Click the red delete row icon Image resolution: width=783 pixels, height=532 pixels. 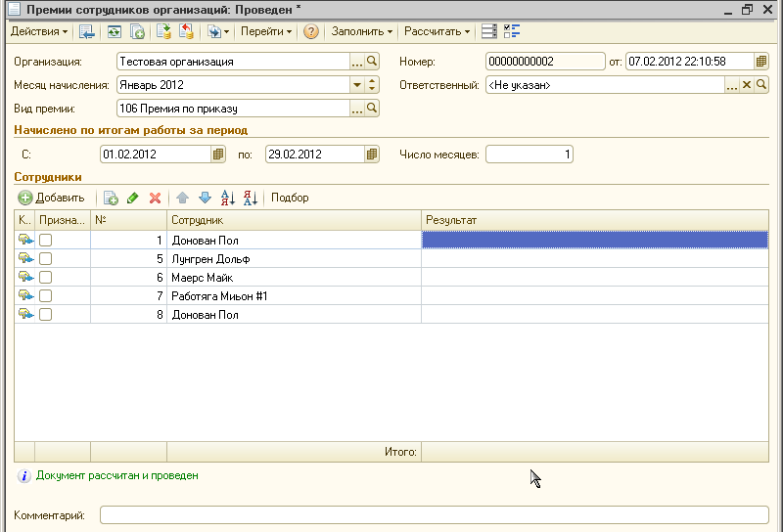tap(156, 198)
